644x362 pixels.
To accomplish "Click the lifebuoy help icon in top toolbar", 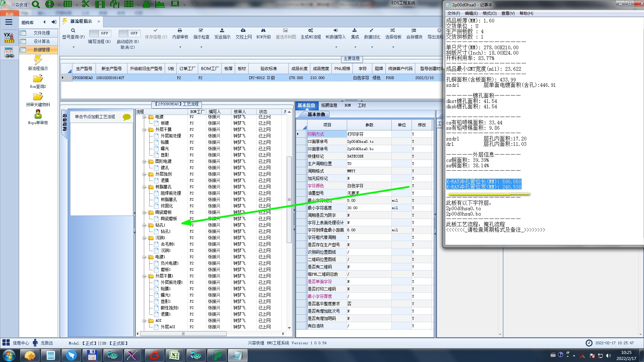I will pos(50,4).
